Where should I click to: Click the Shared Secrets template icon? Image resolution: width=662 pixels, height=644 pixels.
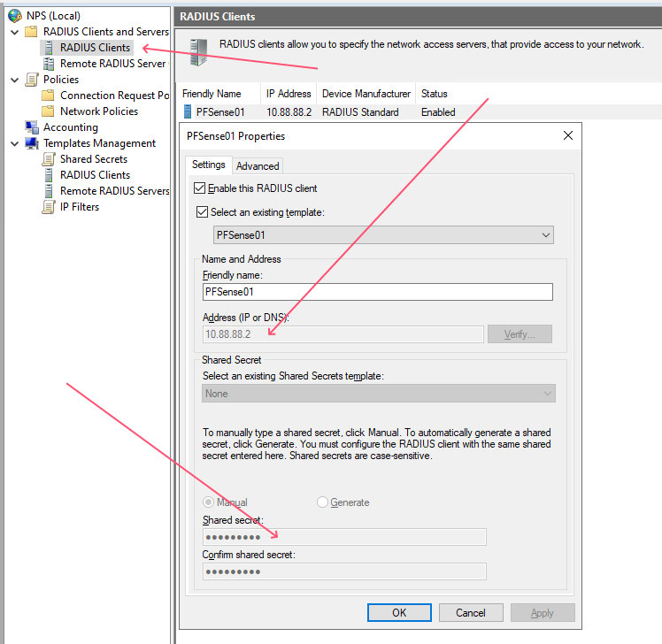(x=50, y=159)
